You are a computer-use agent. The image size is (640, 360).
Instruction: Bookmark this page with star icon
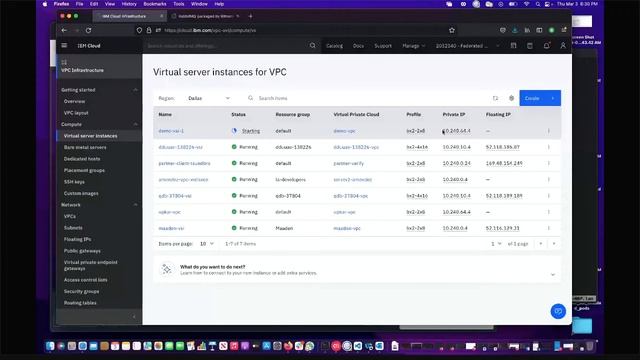(x=452, y=30)
